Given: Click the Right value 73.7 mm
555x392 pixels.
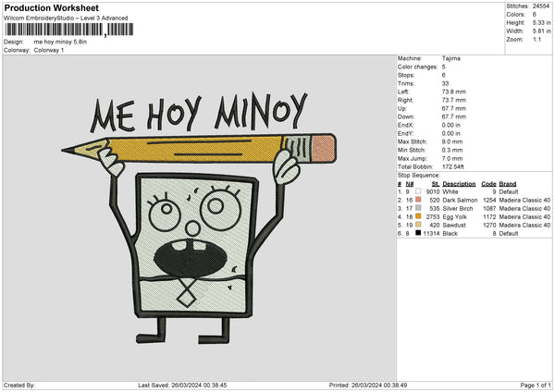Looking at the screenshot, I should tap(454, 100).
